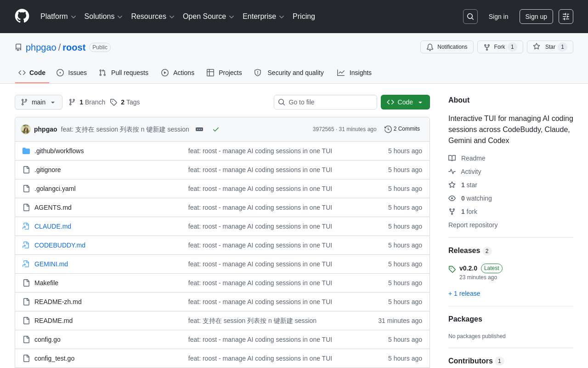Go to the GitHub homepage logo
This screenshot has width=588, height=368.
coord(22,16)
